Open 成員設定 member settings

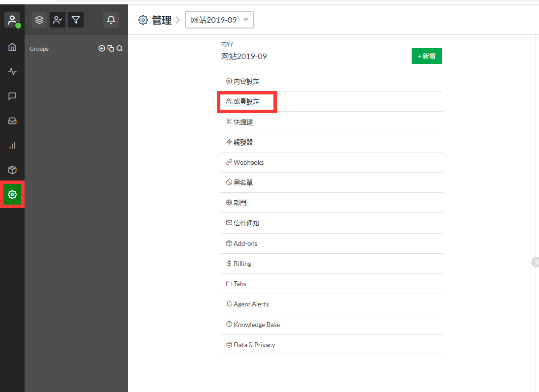pos(246,102)
